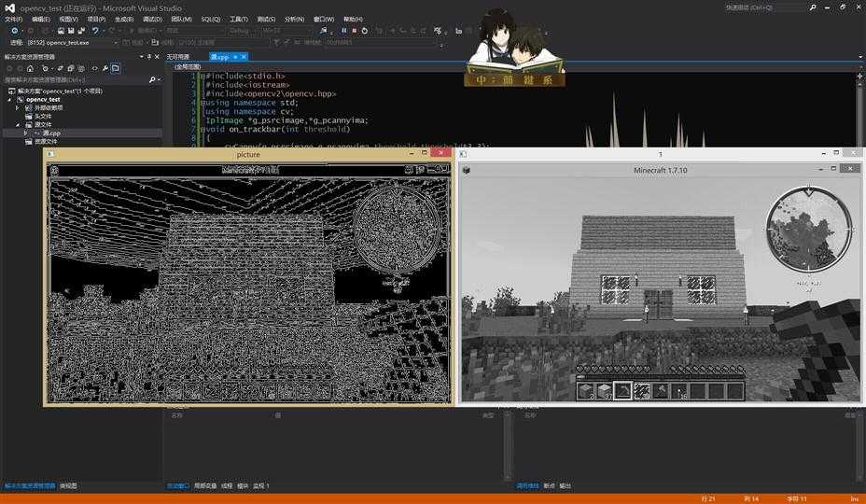Click the view code icon in Solution Explorer
866x504 pixels.
point(94,68)
